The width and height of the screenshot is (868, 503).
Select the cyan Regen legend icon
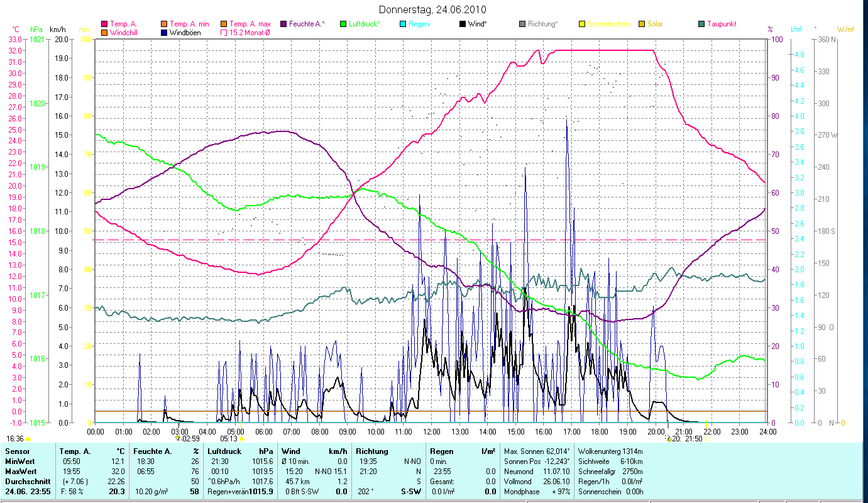403,24
